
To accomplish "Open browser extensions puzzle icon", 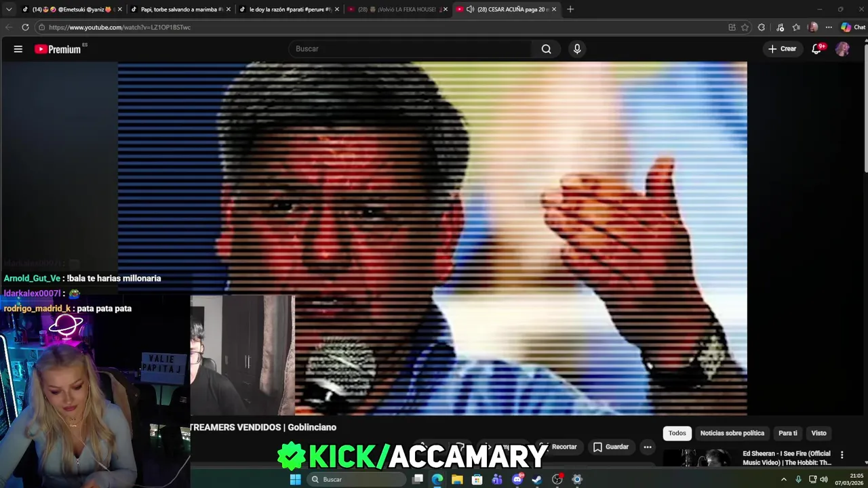I will tap(762, 27).
